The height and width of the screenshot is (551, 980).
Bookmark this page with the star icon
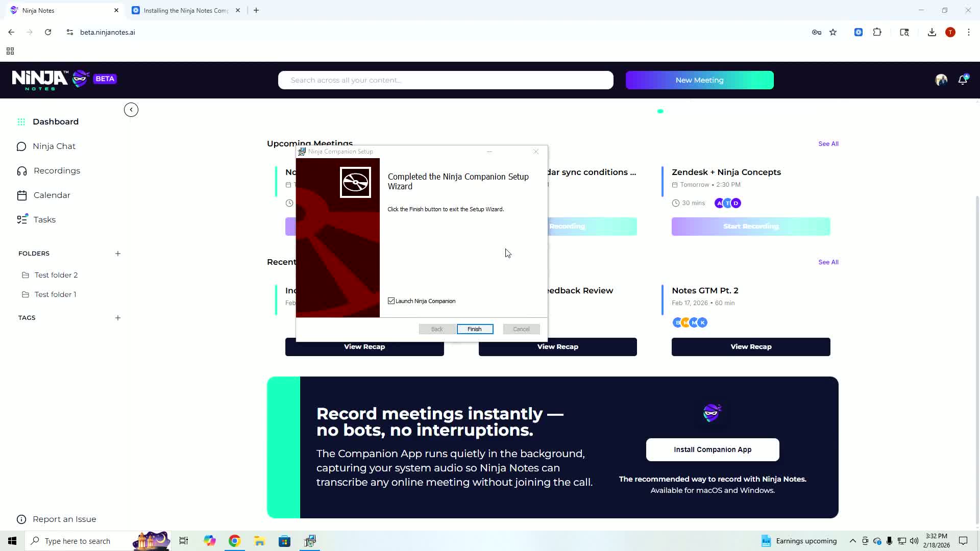tap(833, 32)
